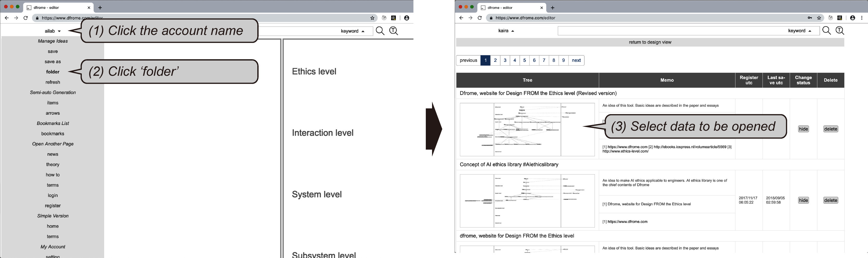Close dfrome editor tab in right browser
Screen dimensions: 868x258
542,7
